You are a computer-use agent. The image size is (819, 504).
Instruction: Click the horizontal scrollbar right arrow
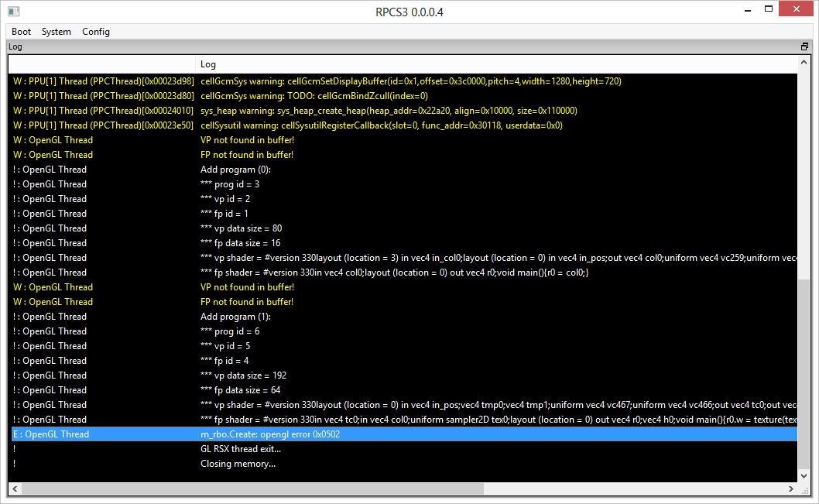(791, 489)
